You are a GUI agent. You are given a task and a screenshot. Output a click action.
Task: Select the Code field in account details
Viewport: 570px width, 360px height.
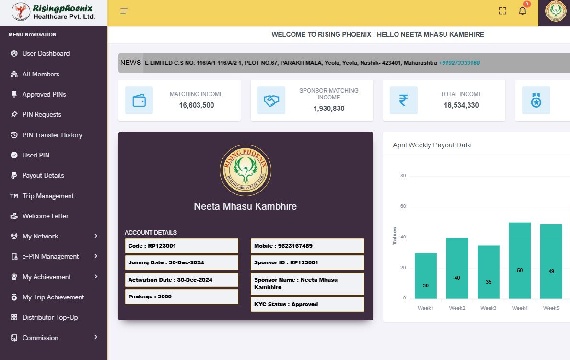pyautogui.click(x=181, y=246)
